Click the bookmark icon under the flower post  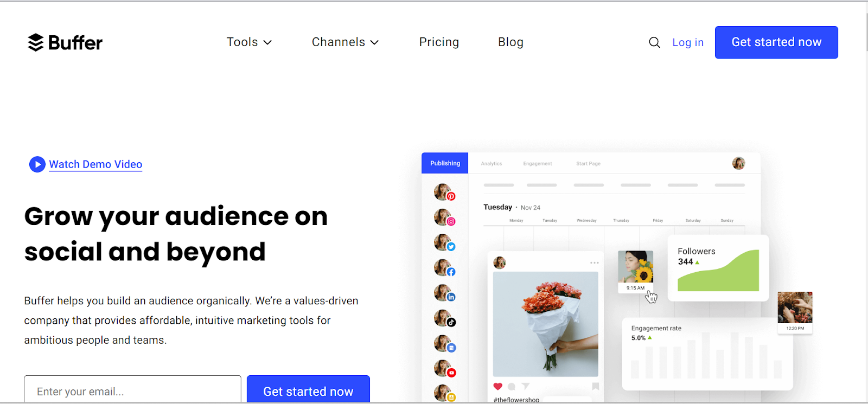tap(595, 387)
